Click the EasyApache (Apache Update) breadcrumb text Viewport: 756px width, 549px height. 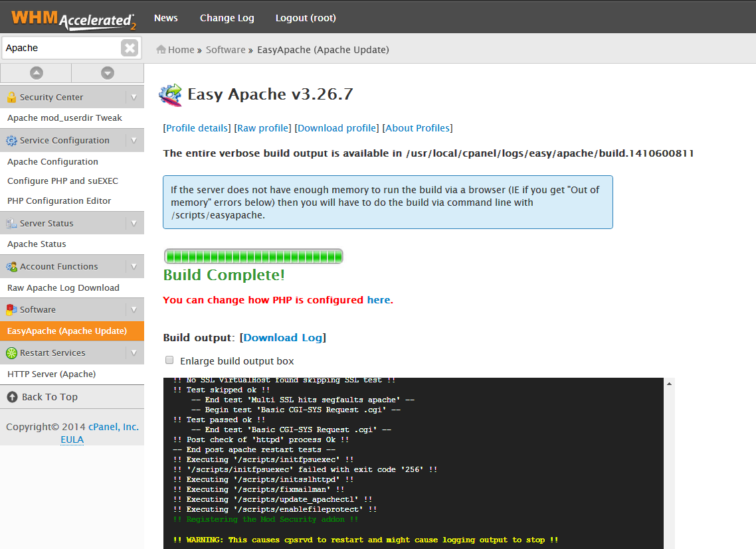tap(323, 50)
